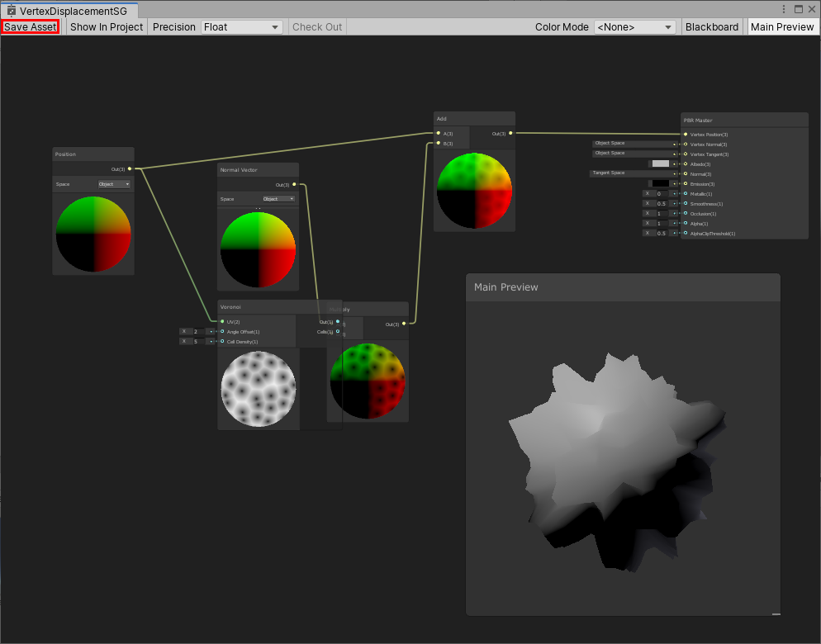This screenshot has height=644, width=821.
Task: Click Vertex Position port on PBR Master
Action: 686,134
